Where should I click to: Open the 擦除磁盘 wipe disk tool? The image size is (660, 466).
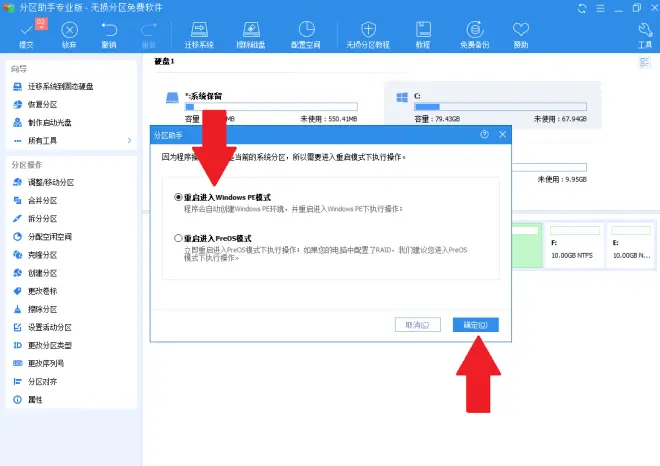tap(251, 35)
